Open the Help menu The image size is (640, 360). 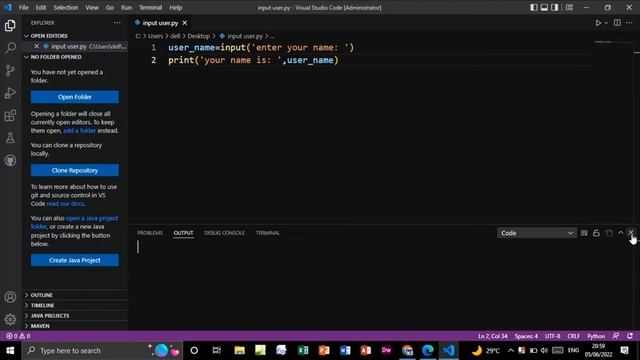tap(176, 7)
